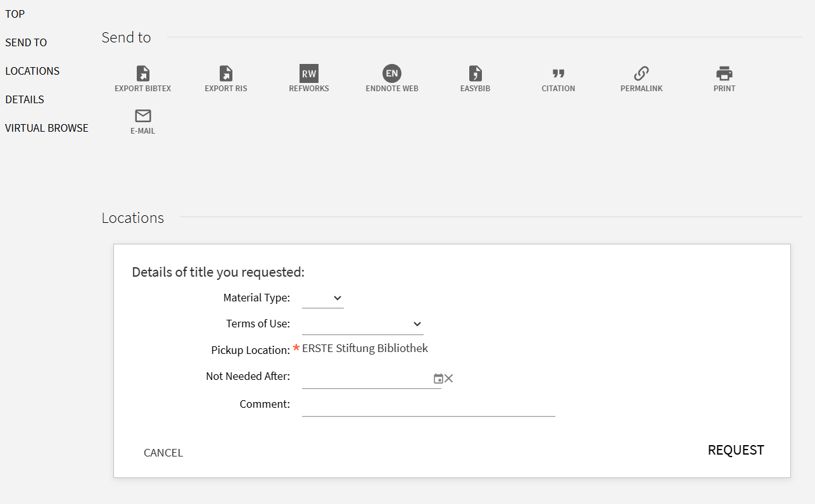Send record to RefWorks
Image resolution: width=815 pixels, height=504 pixels.
coord(309,73)
